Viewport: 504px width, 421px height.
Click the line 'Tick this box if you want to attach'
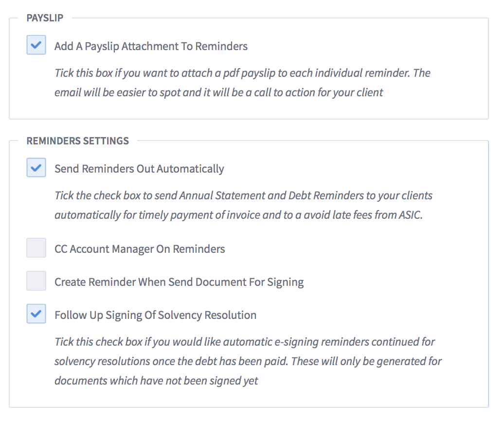tap(242, 73)
